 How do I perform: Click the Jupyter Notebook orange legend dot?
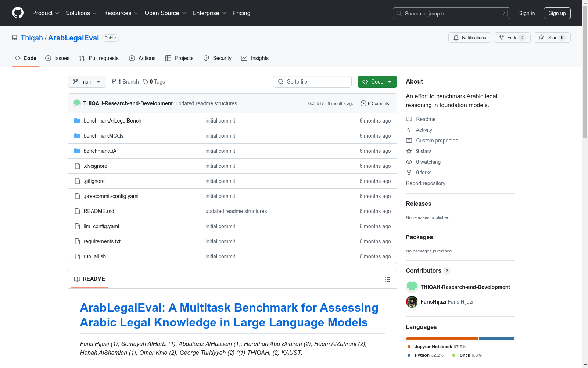tap(409, 347)
